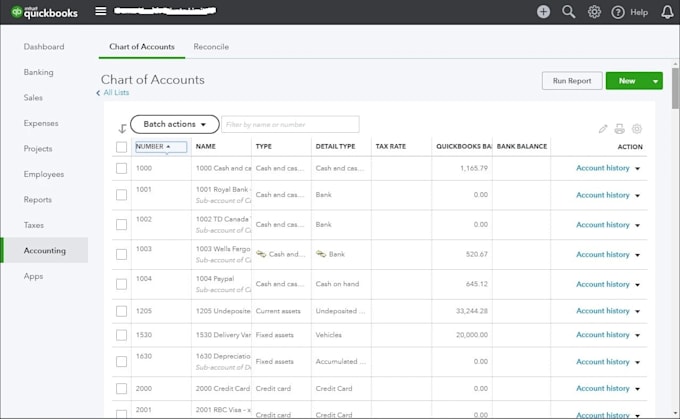Click the plus Create icon
Screen dimensions: 680x419
(x=543, y=12)
